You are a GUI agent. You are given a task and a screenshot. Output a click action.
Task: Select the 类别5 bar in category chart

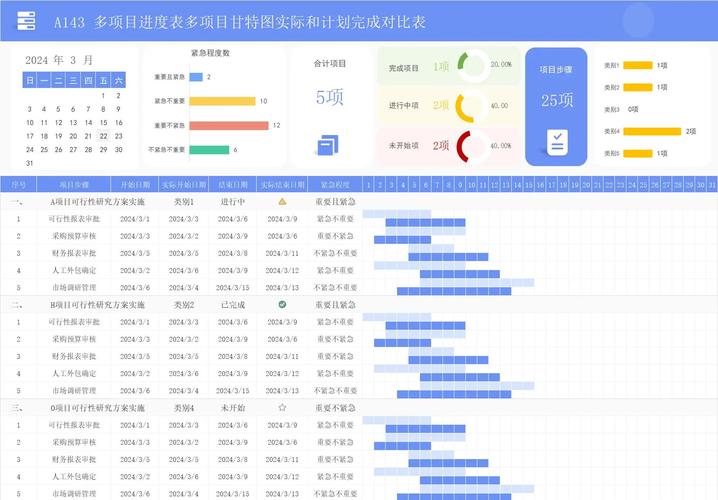click(638, 153)
